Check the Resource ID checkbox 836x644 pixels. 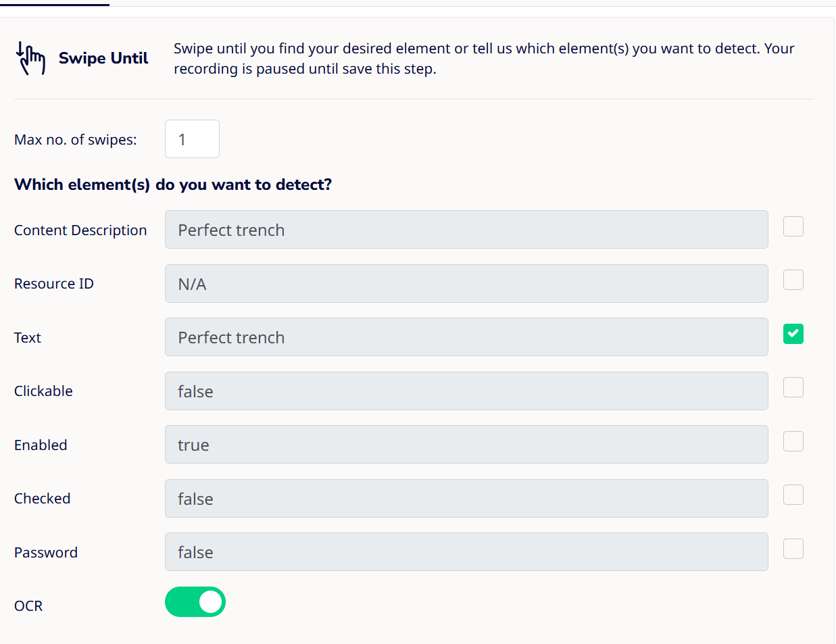pos(793,280)
